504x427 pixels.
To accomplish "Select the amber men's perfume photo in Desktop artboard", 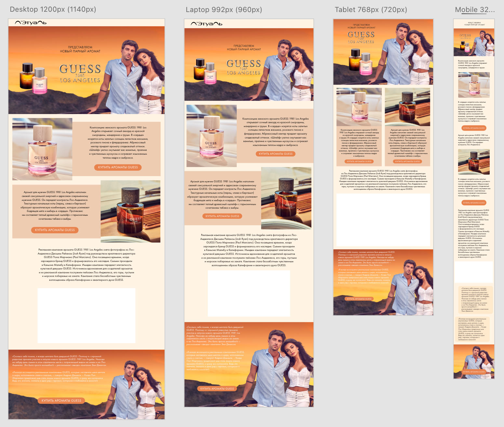I will tap(130, 212).
